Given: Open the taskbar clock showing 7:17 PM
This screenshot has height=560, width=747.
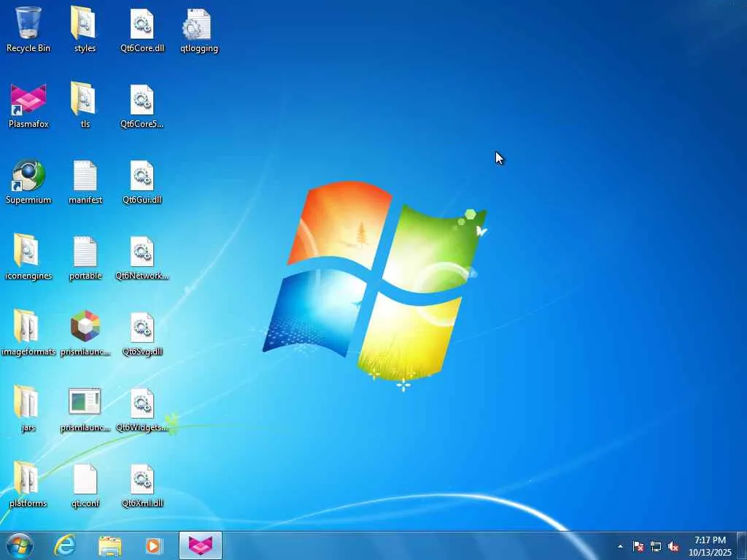Looking at the screenshot, I should [710, 546].
